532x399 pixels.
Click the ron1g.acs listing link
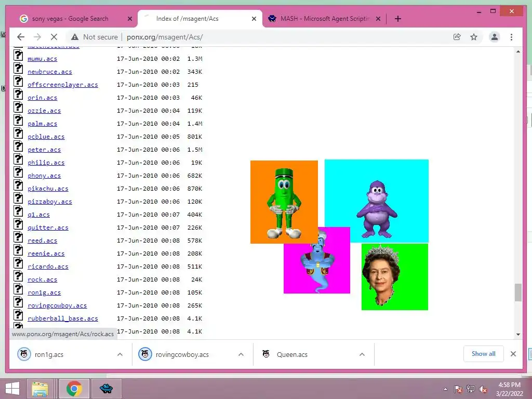pyautogui.click(x=44, y=292)
